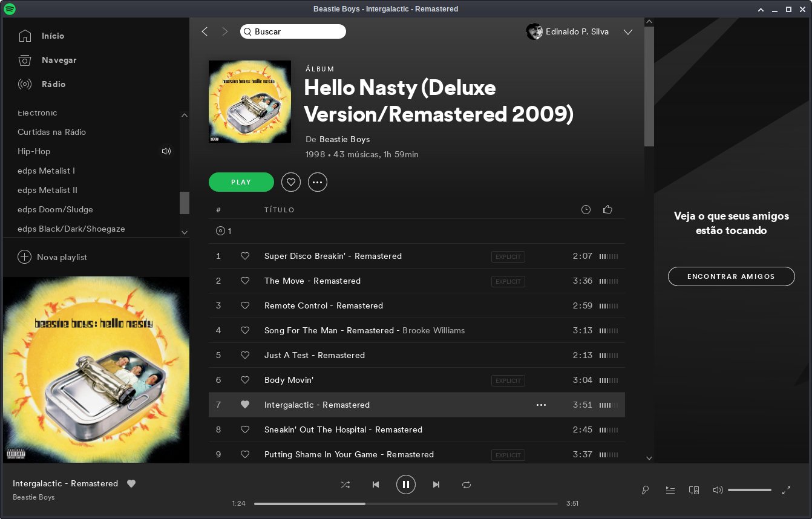
Task: Go back with the left arrow
Action: 205,31
